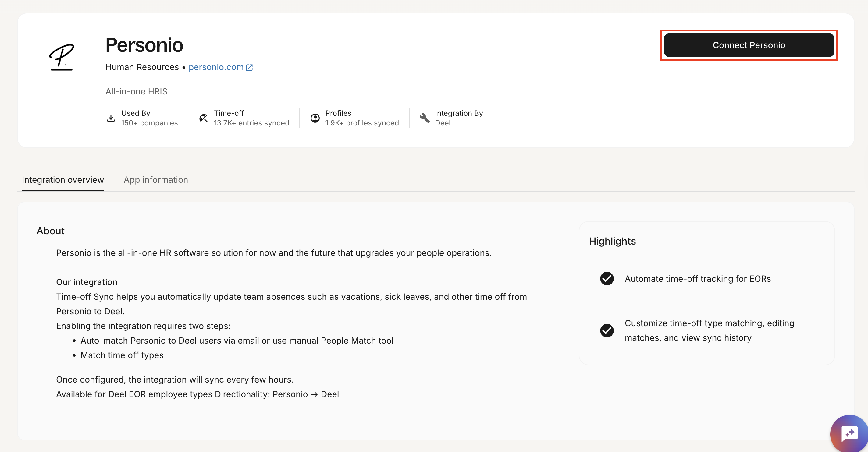Open the AI chat assistant bubble
Screen dimensions: 868x452
[849, 433]
